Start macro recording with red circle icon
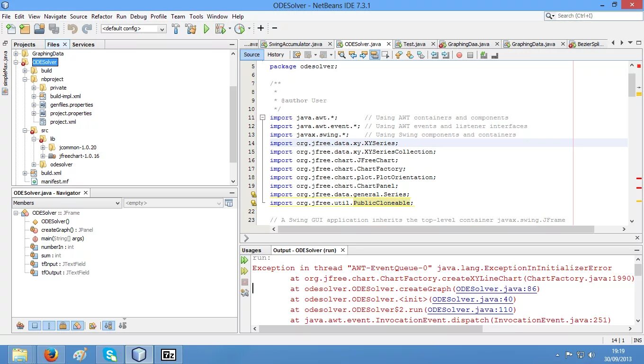The image size is (644, 364). [459, 55]
